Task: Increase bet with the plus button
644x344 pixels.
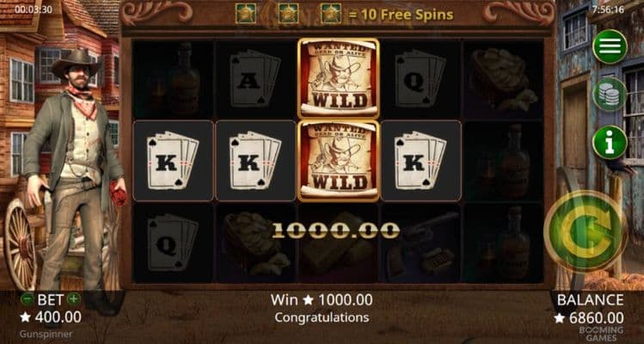Action: (74, 299)
